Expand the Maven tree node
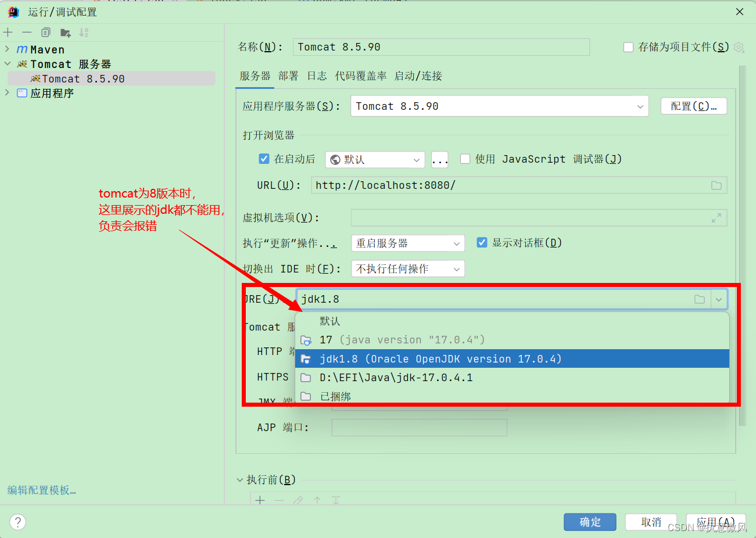Screen dimensions: 756x538 [8, 49]
